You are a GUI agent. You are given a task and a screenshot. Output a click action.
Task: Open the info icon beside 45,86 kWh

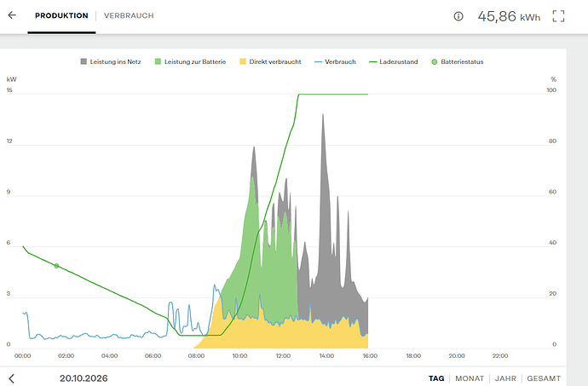[x=458, y=16]
